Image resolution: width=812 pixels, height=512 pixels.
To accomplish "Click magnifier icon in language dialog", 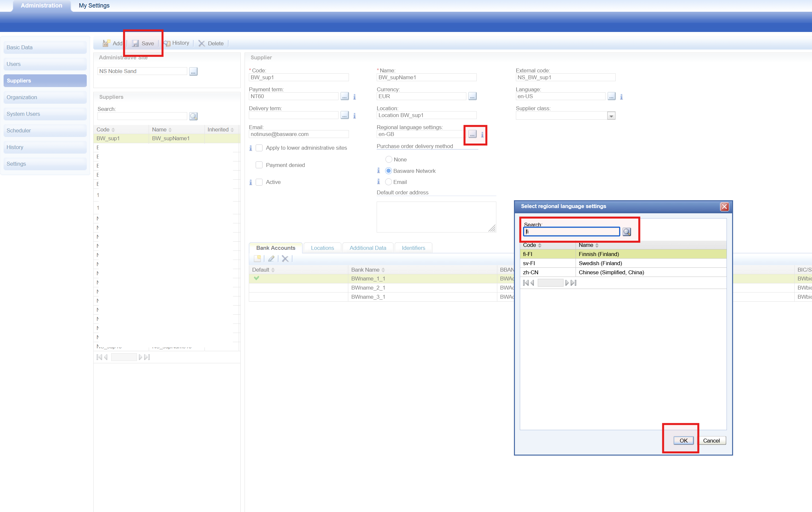I will point(626,232).
